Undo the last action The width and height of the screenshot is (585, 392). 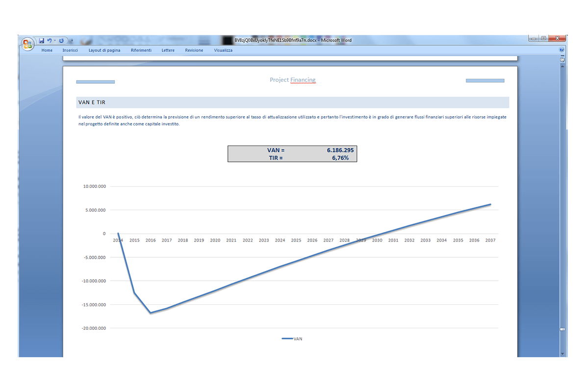point(49,41)
